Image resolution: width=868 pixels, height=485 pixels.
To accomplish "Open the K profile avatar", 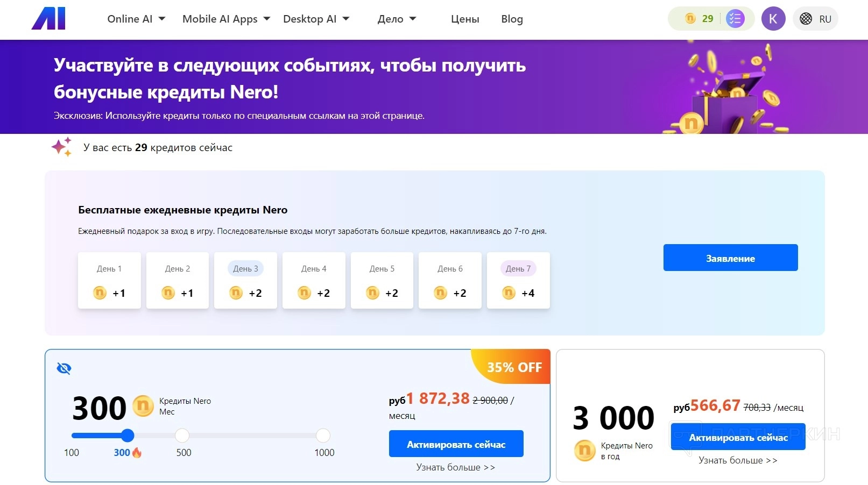I will pyautogui.click(x=773, y=19).
